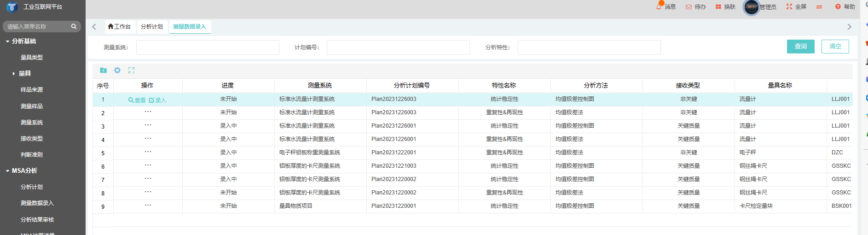
Task: Click the 分析方法 column header
Action: [596, 85]
